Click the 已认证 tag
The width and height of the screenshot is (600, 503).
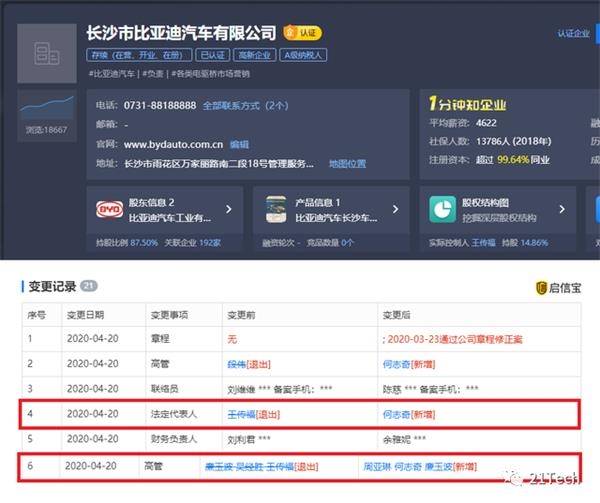[x=213, y=55]
